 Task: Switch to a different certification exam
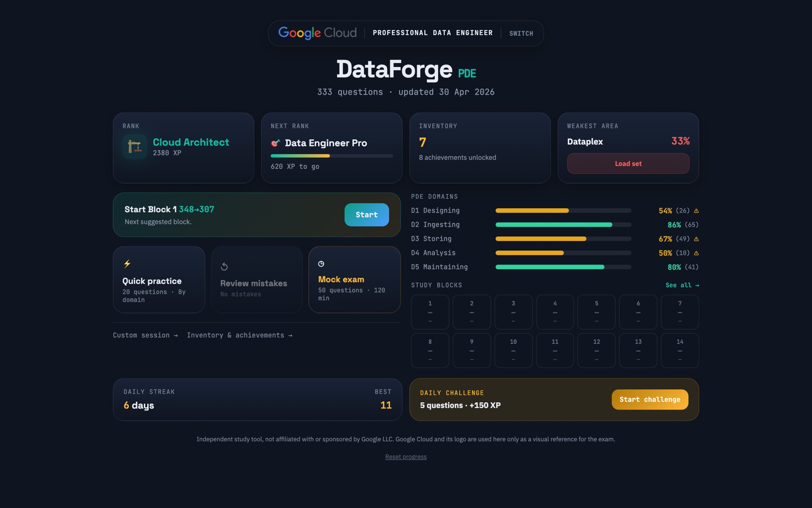521,34
